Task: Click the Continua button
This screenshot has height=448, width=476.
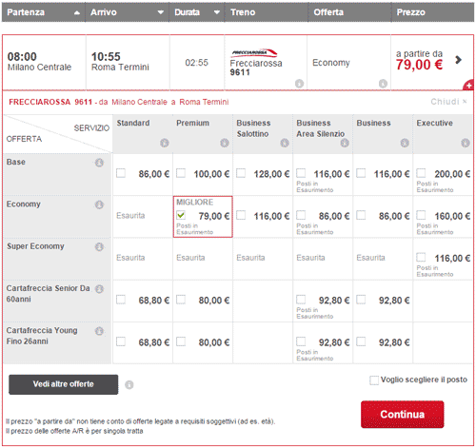Action: click(x=402, y=415)
